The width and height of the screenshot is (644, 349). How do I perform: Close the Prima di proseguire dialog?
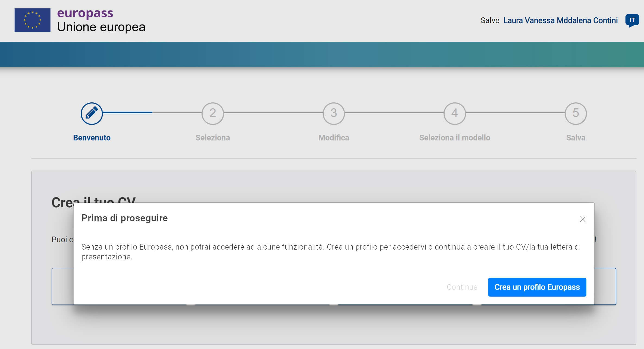click(x=582, y=219)
